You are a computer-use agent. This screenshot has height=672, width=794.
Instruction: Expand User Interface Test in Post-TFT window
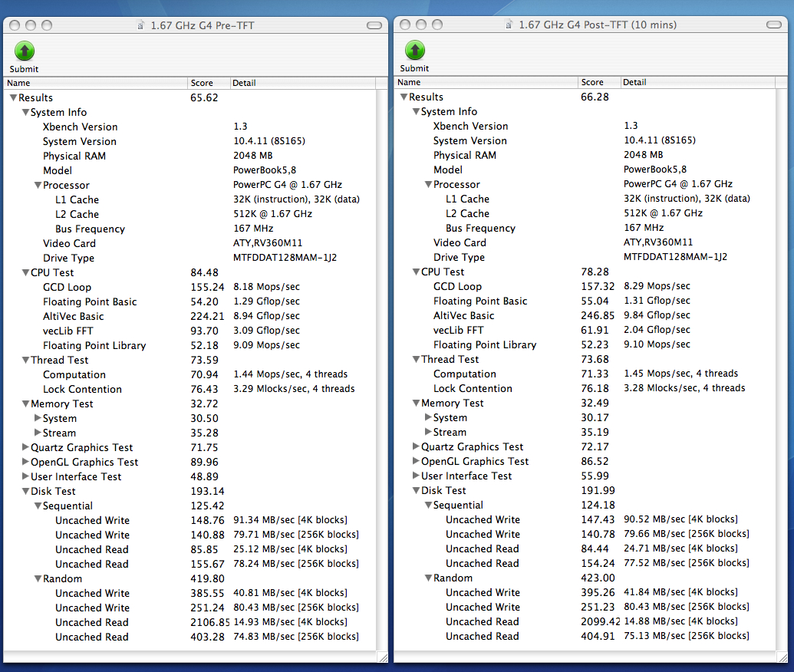(x=416, y=476)
